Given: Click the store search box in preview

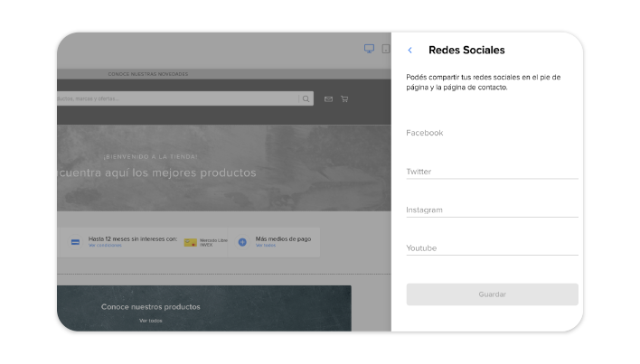Looking at the screenshot, I should point(184,98).
